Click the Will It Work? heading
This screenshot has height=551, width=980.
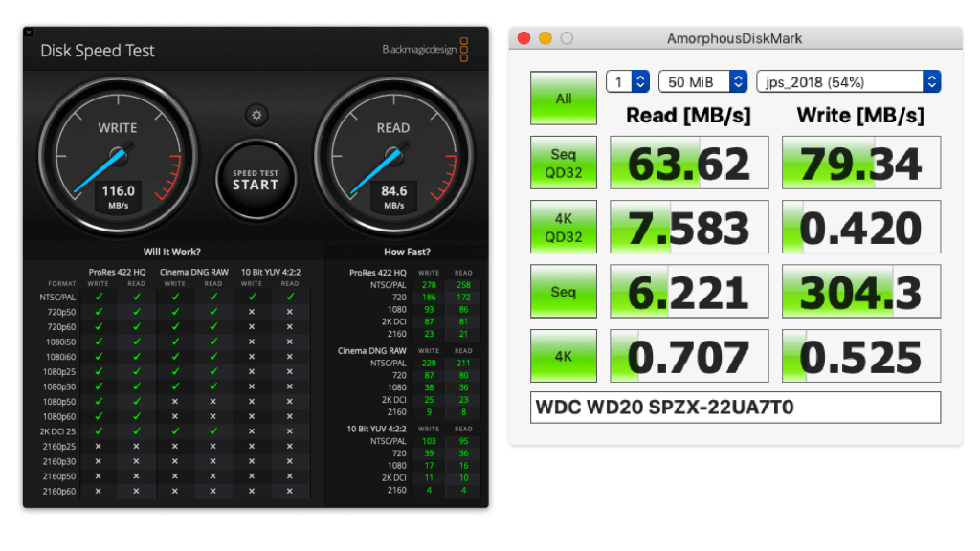(x=172, y=252)
